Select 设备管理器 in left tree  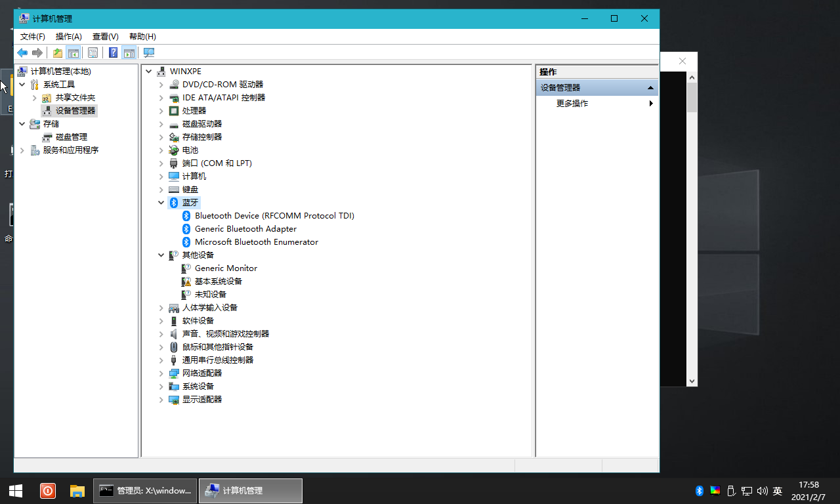tap(75, 110)
